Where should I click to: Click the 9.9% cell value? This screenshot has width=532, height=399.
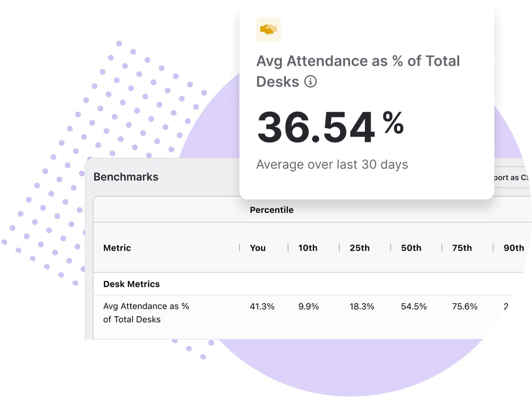point(309,306)
